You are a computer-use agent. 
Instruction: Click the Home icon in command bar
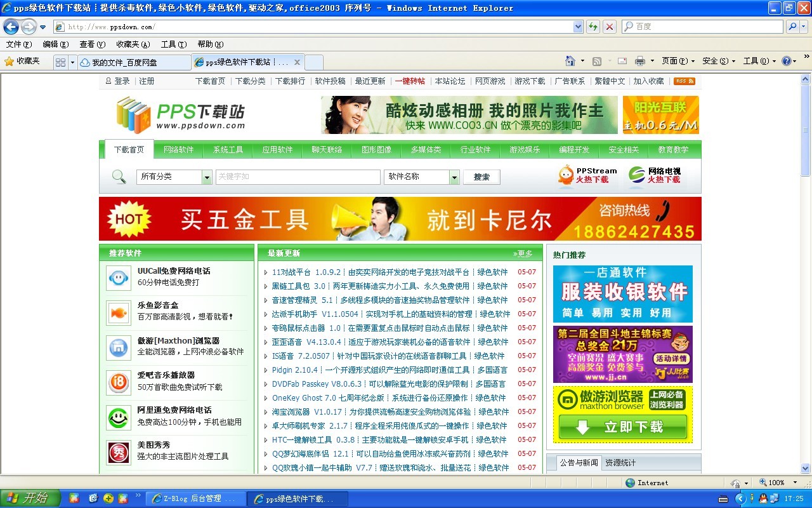point(570,61)
